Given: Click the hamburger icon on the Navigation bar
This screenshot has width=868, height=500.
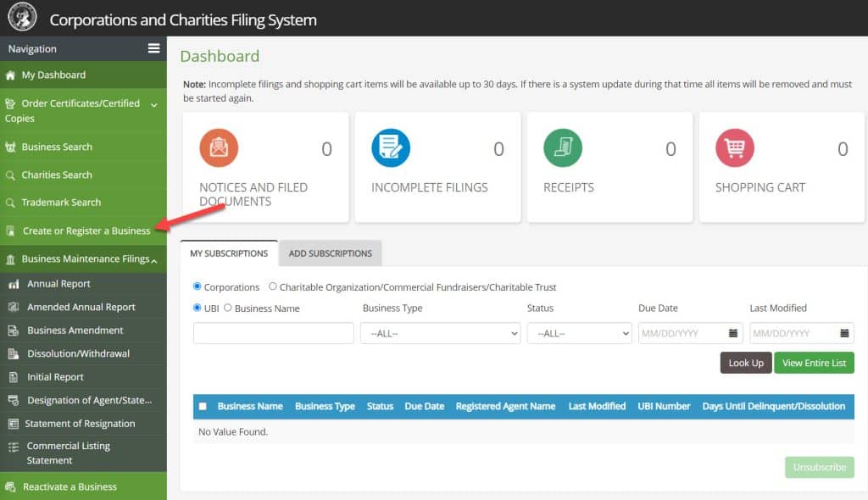Looking at the screenshot, I should pyautogui.click(x=154, y=48).
